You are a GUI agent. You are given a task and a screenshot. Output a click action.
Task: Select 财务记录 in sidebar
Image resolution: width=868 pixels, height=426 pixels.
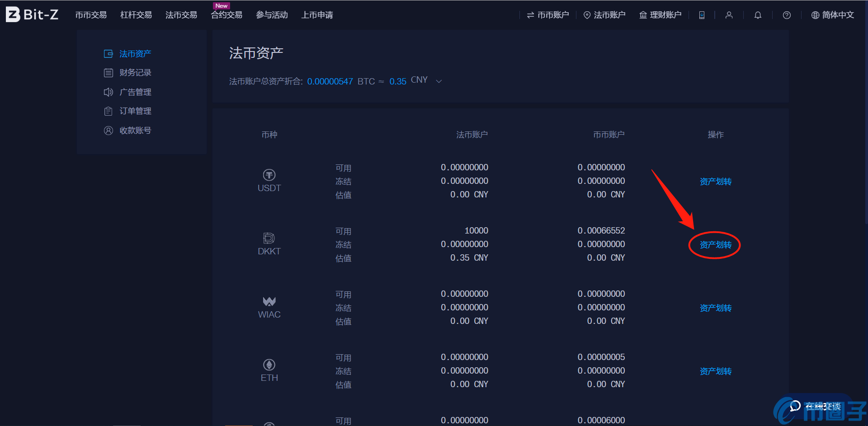(135, 73)
